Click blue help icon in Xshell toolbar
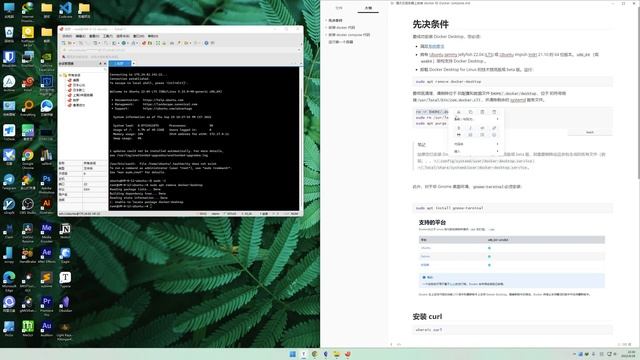This screenshot has width=640, height=360. tap(207, 43)
